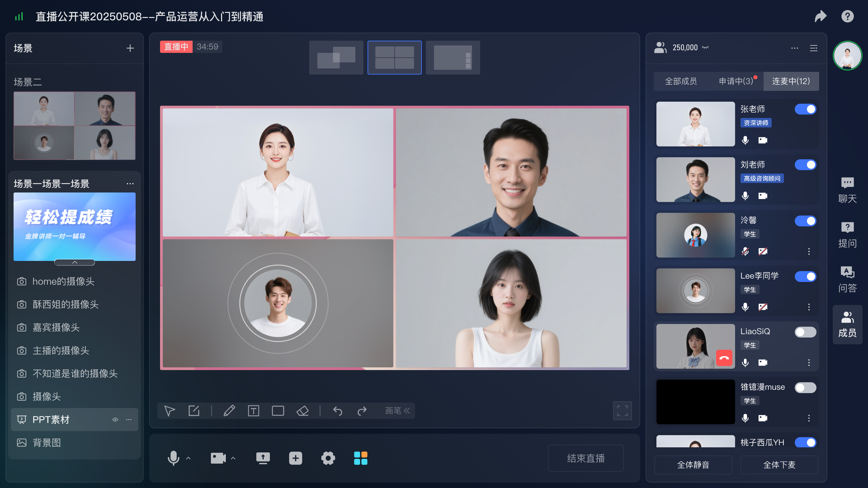868x488 pixels.
Task: Click the add media plus button
Action: pyautogui.click(x=296, y=458)
